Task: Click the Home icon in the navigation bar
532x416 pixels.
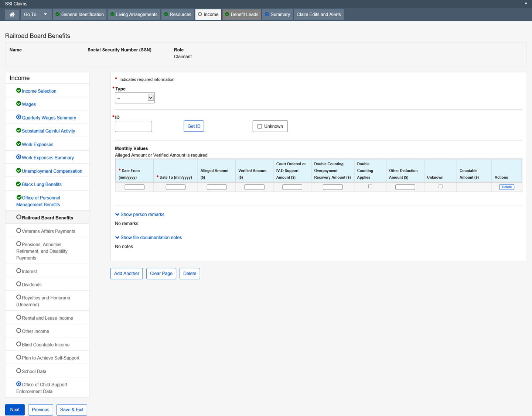Action: pos(12,14)
